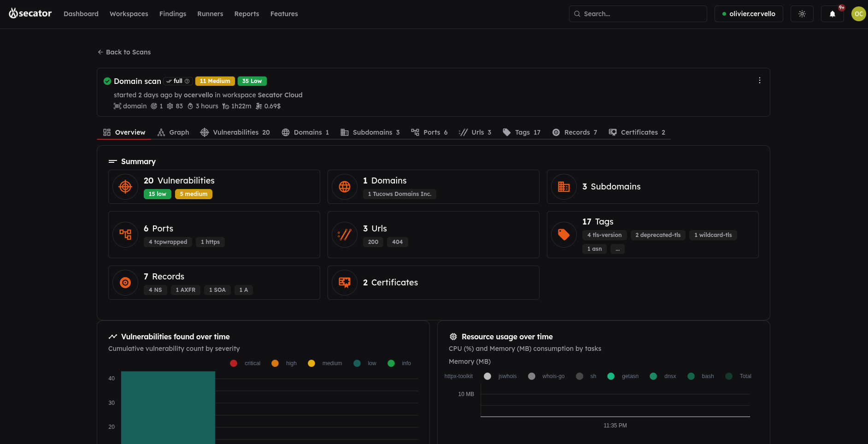This screenshot has width=868, height=444.
Task: Open Runners in the top navigation
Action: pyautogui.click(x=210, y=14)
